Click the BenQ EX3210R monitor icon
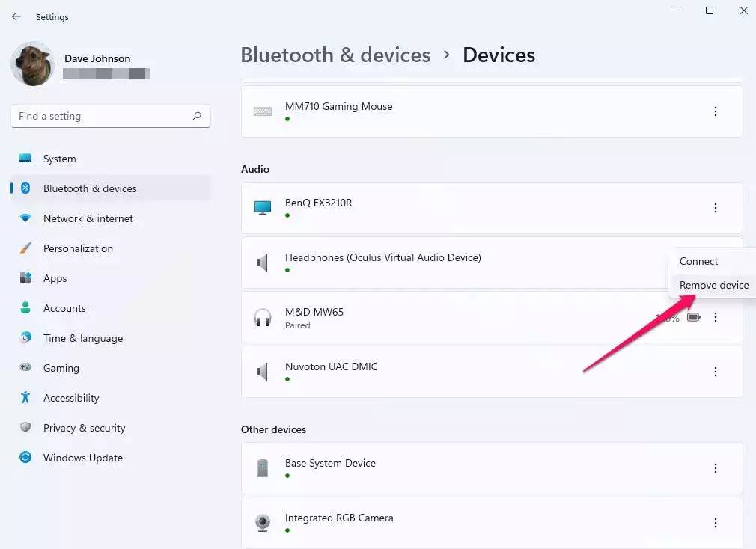 pos(263,208)
